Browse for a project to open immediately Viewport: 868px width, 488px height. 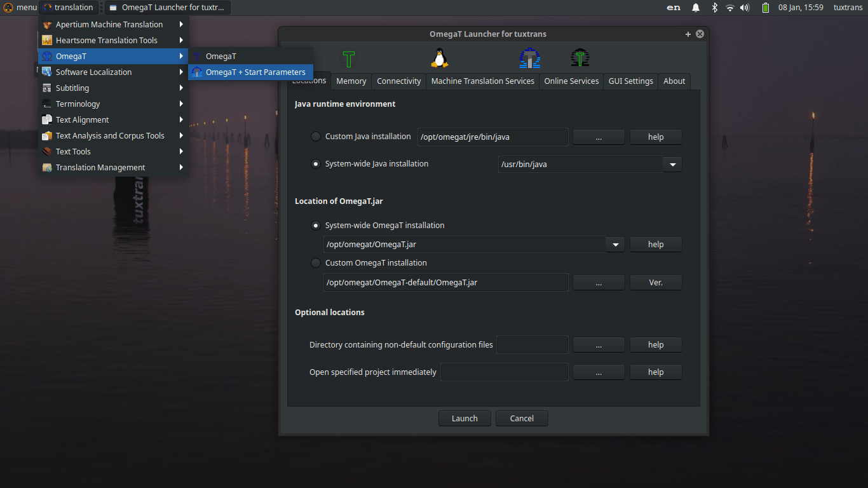599,372
